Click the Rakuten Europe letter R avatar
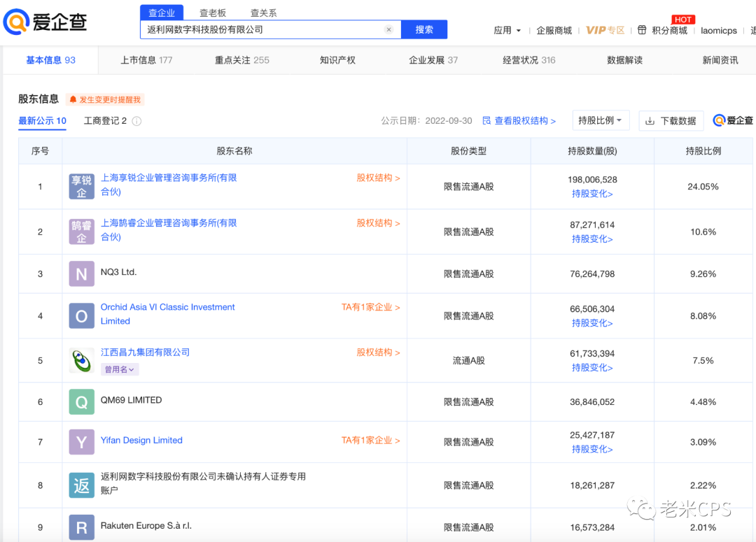The width and height of the screenshot is (756, 542). pyautogui.click(x=81, y=527)
